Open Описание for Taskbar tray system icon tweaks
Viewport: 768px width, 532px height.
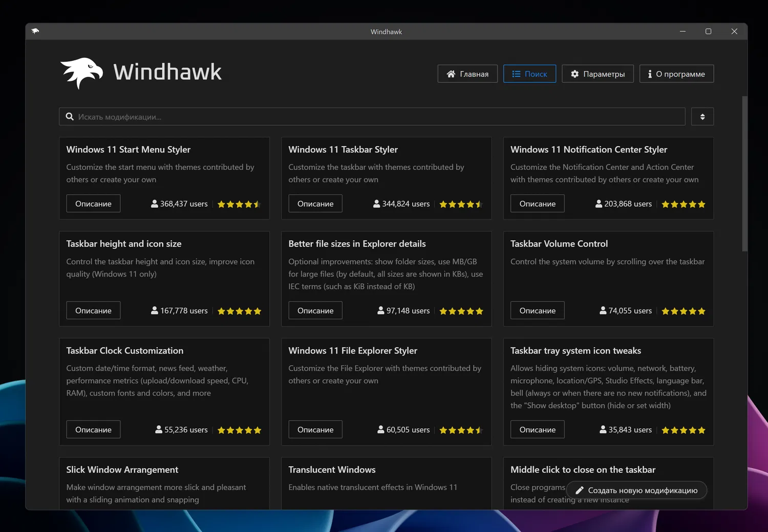(x=538, y=430)
